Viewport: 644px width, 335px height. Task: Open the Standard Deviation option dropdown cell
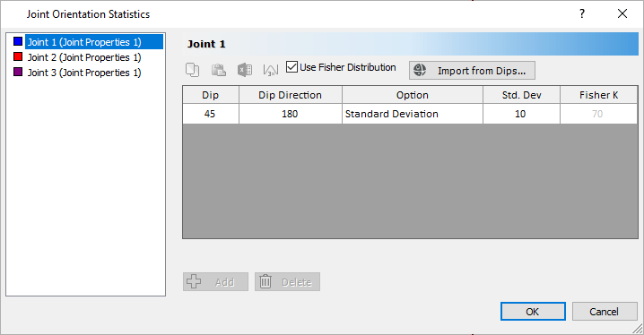coord(412,114)
